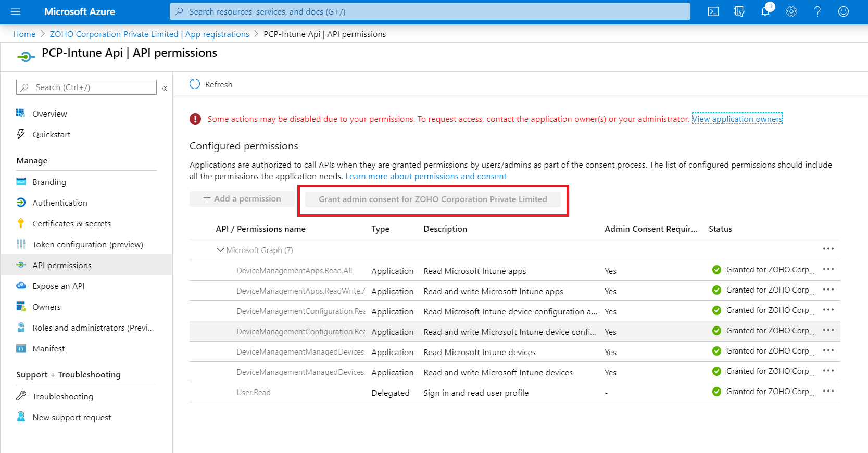
Task: Collapse the Microsoft Graph (7) group
Action: [x=220, y=250]
